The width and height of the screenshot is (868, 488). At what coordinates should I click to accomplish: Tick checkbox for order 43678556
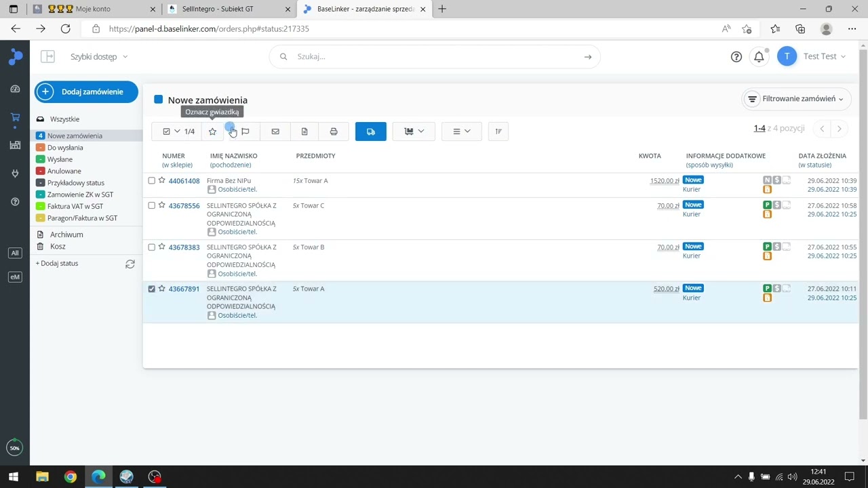click(x=152, y=205)
